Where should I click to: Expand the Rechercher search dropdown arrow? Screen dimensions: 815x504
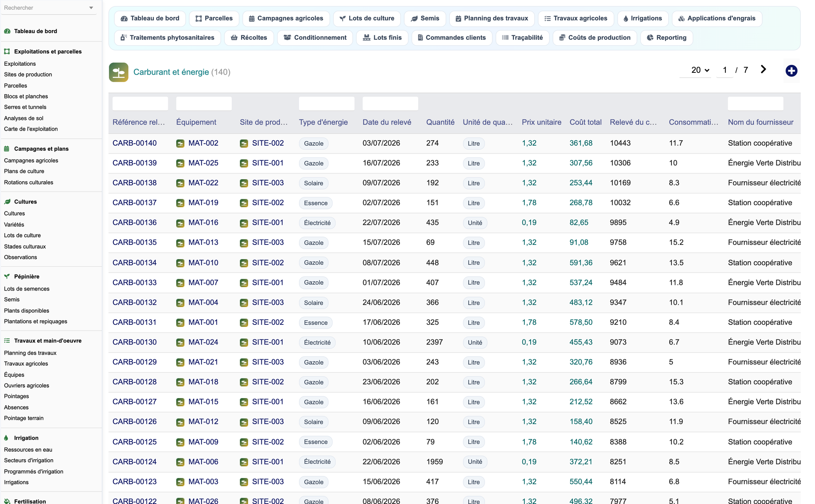(91, 8)
